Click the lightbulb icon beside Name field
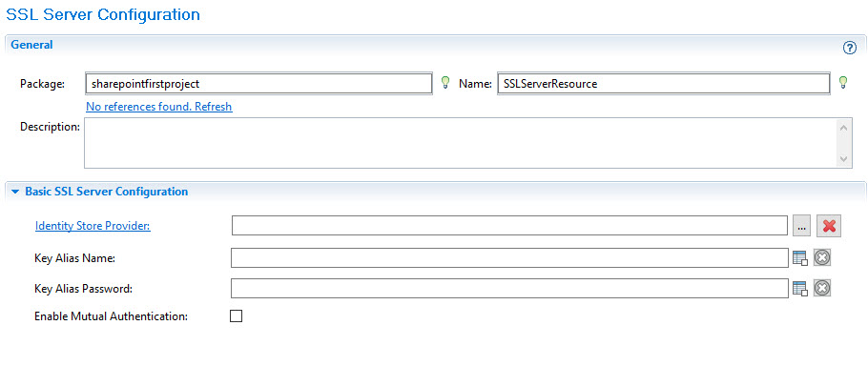The image size is (868, 366). 843,83
